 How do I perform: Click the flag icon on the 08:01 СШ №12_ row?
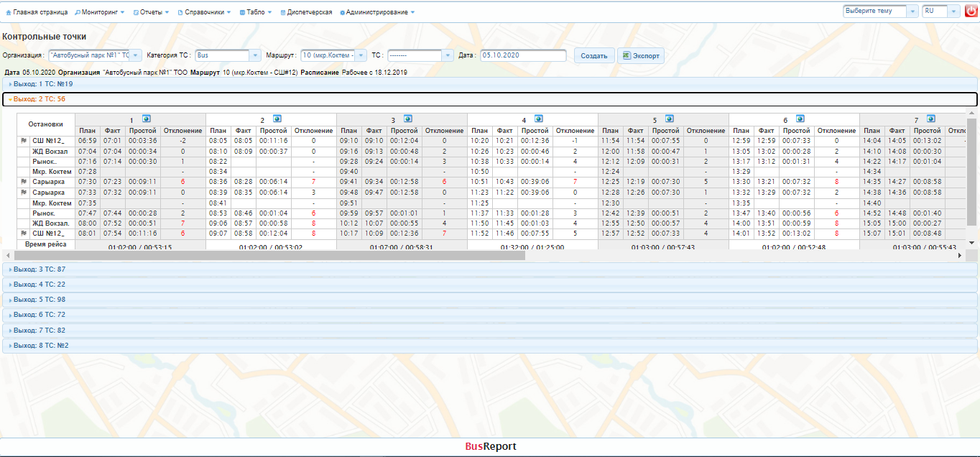tap(24, 234)
